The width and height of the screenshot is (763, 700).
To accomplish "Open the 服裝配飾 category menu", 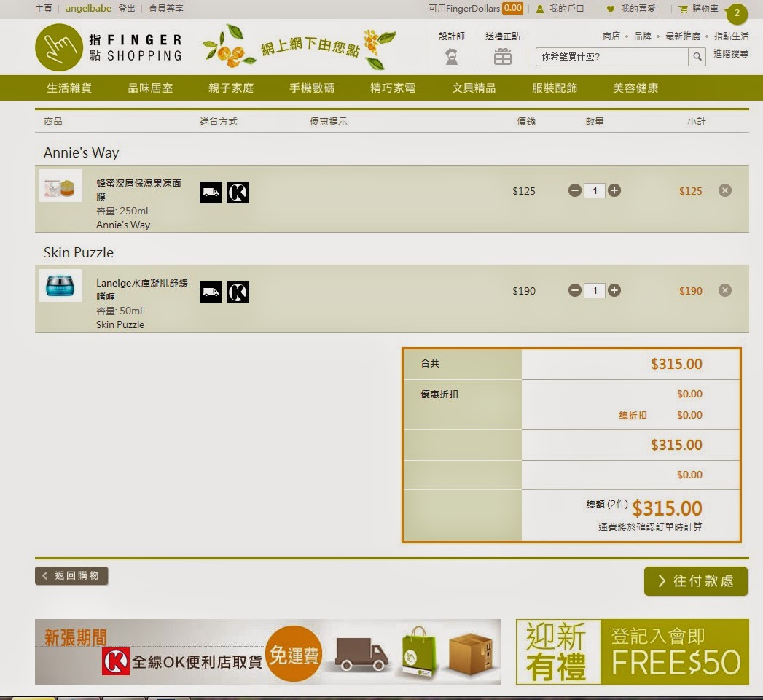I will pos(555,87).
